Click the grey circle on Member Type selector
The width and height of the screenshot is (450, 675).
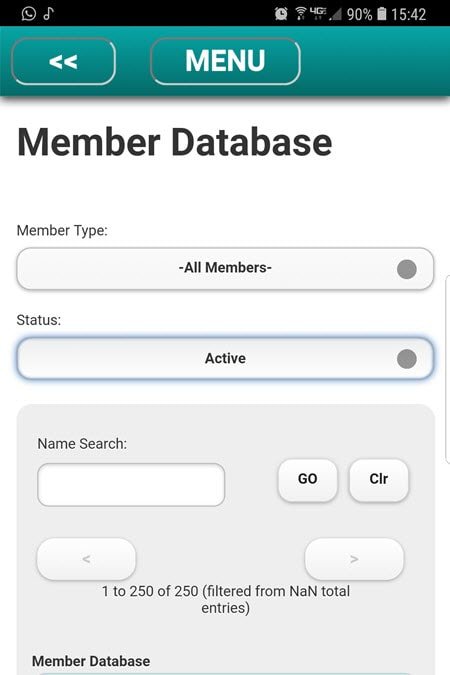pyautogui.click(x=407, y=269)
